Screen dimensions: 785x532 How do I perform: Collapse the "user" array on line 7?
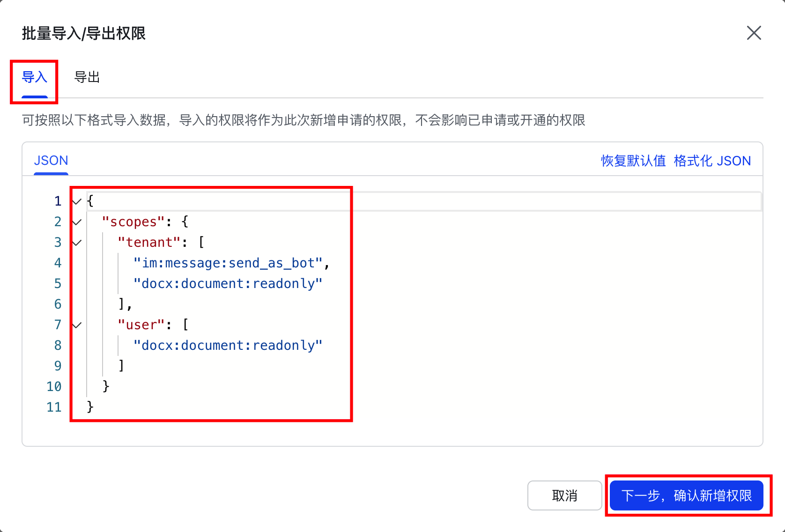77,325
